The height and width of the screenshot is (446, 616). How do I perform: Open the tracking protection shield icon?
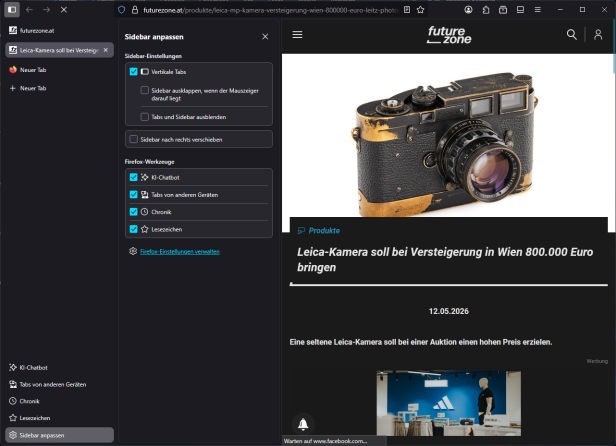121,10
